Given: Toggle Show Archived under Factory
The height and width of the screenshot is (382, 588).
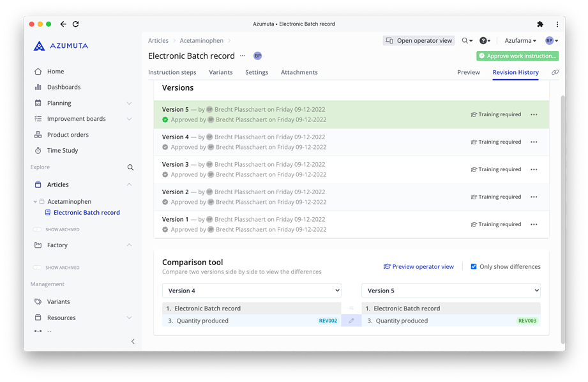Looking at the screenshot, I should (37, 268).
